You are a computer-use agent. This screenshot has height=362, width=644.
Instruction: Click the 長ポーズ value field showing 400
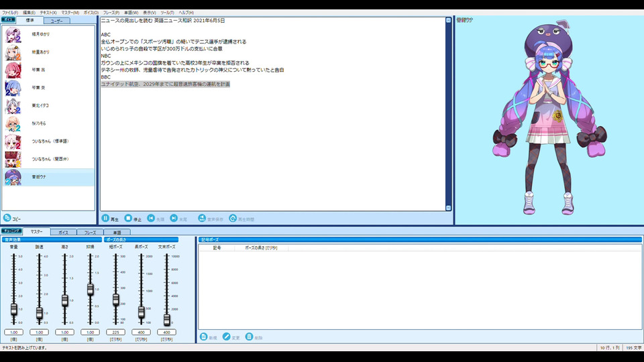tap(141, 332)
